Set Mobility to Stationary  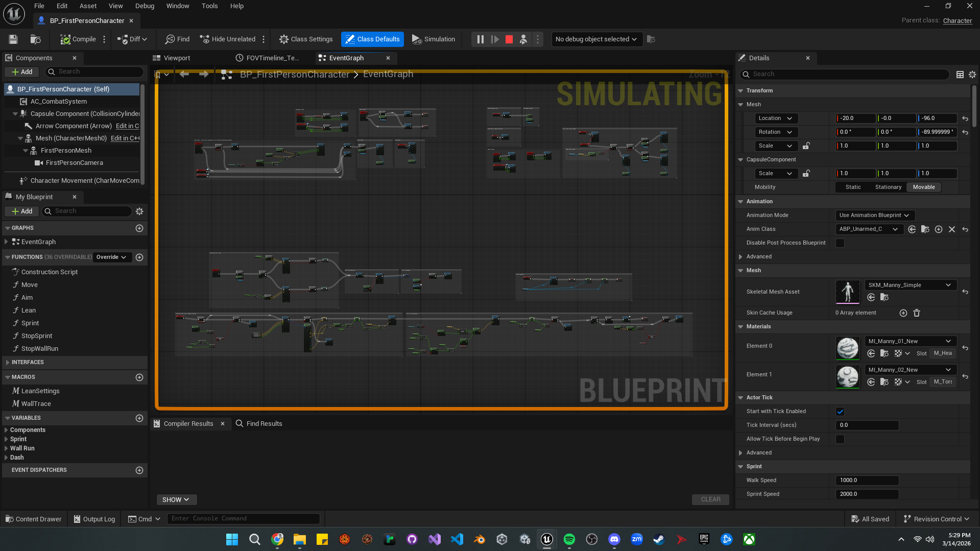pos(888,187)
